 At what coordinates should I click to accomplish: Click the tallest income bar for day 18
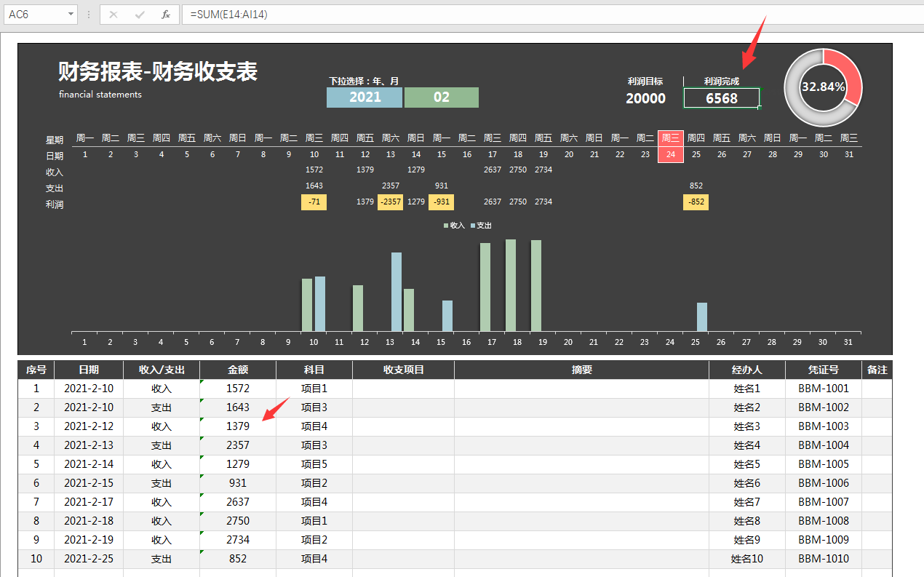pos(511,285)
